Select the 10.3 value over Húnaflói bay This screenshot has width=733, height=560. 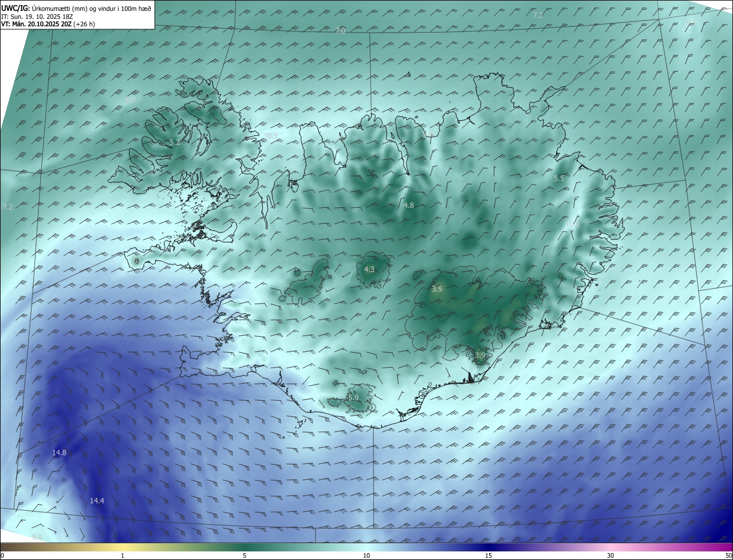click(x=271, y=136)
